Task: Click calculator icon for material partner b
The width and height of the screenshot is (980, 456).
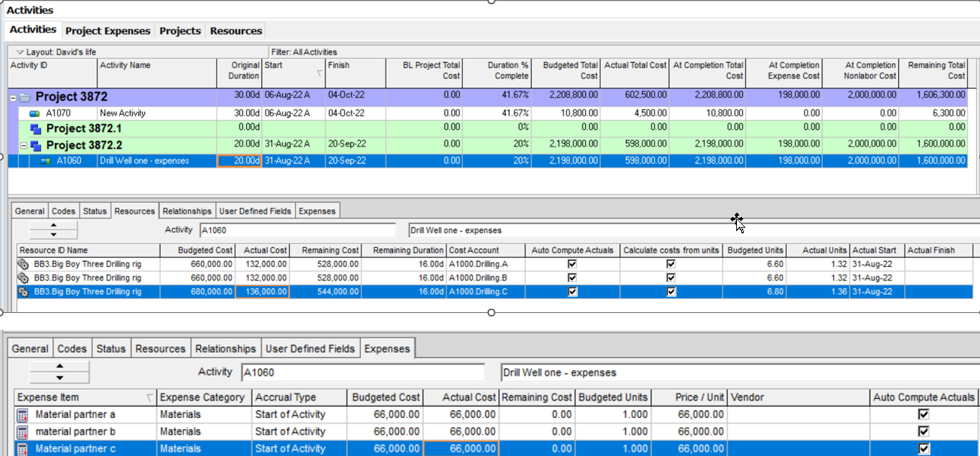Action: pos(23,431)
